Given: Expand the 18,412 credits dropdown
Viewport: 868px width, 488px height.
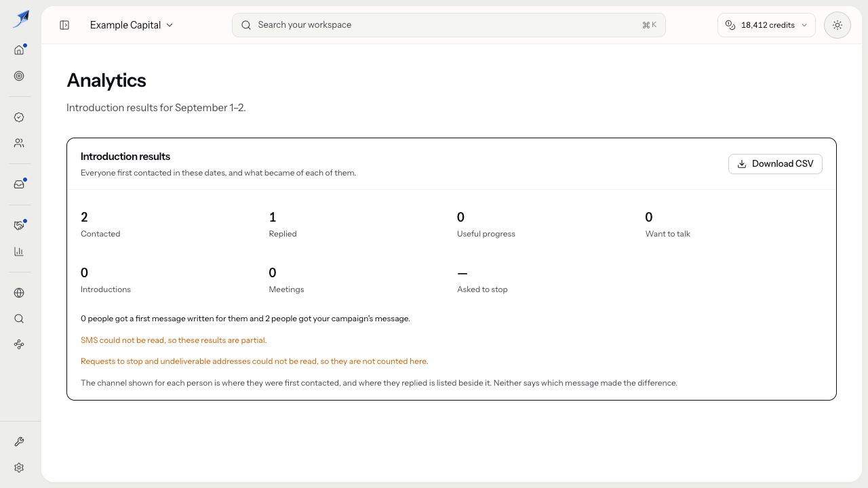Looking at the screenshot, I should pos(766,25).
